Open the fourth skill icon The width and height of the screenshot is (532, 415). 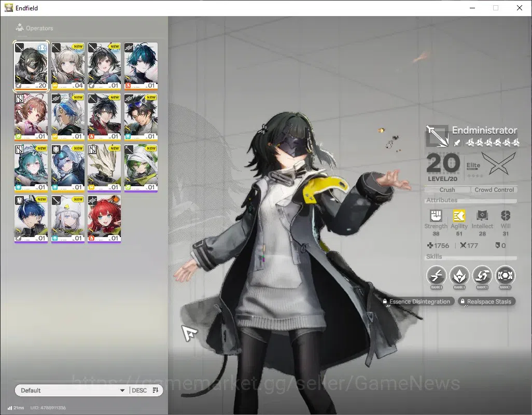pos(505,275)
